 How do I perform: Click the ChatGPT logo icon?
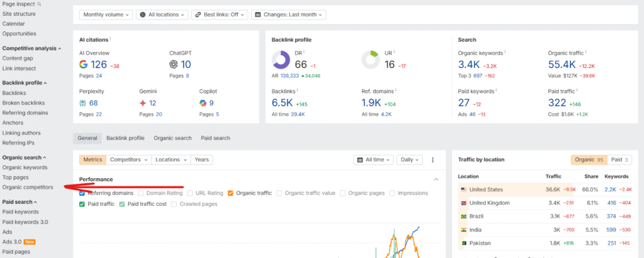tap(174, 64)
